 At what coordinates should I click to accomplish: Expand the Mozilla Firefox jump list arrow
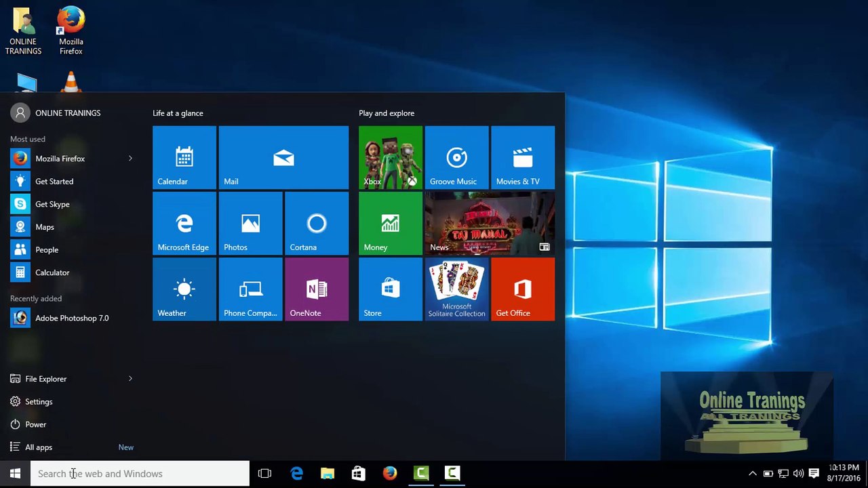click(x=130, y=159)
